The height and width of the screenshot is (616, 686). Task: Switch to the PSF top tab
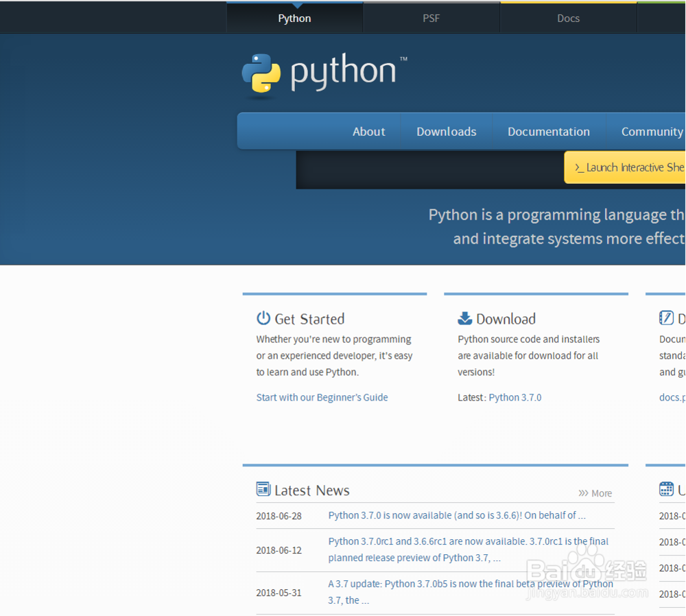pos(431,18)
